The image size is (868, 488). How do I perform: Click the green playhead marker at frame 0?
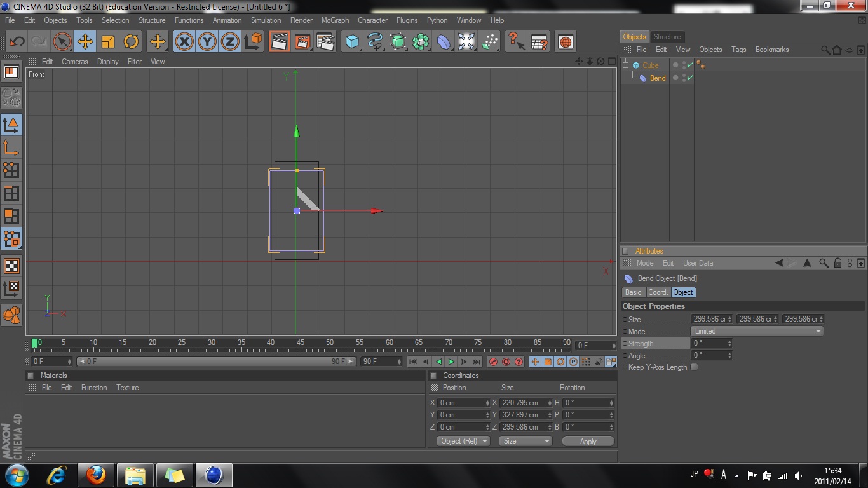[34, 343]
